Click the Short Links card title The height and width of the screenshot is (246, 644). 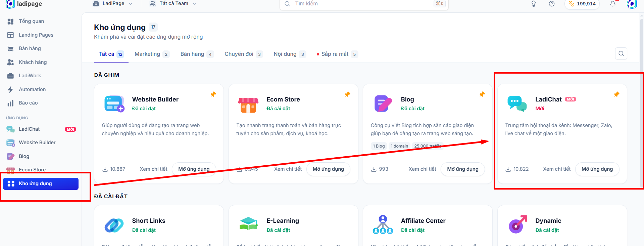tap(149, 221)
